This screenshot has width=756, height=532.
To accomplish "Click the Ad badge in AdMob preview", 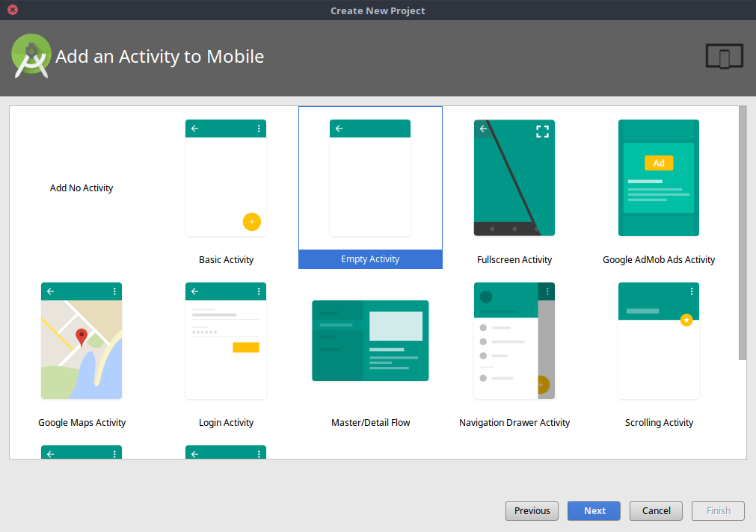I will pos(659,162).
